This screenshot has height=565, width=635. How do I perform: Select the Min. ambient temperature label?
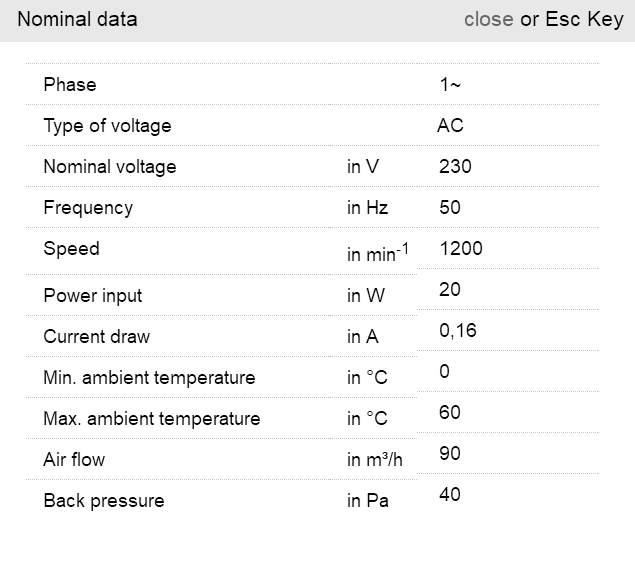pyautogui.click(x=149, y=378)
